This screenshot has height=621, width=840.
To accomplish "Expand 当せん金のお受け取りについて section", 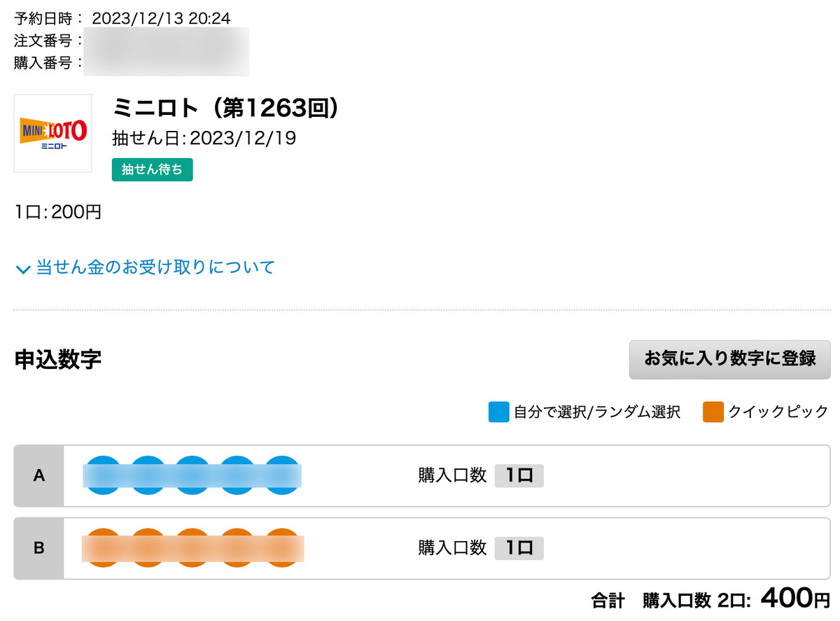I will pos(146,267).
